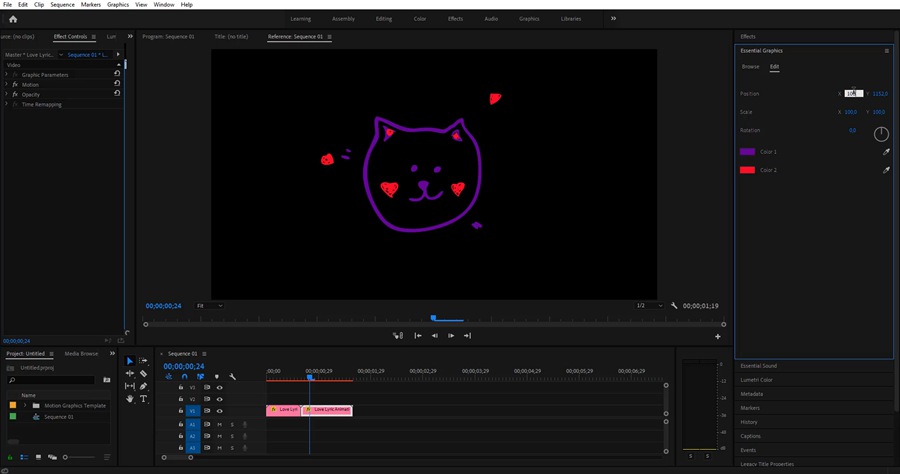
Task: Open monitor settings wrench icon
Action: 674,306
